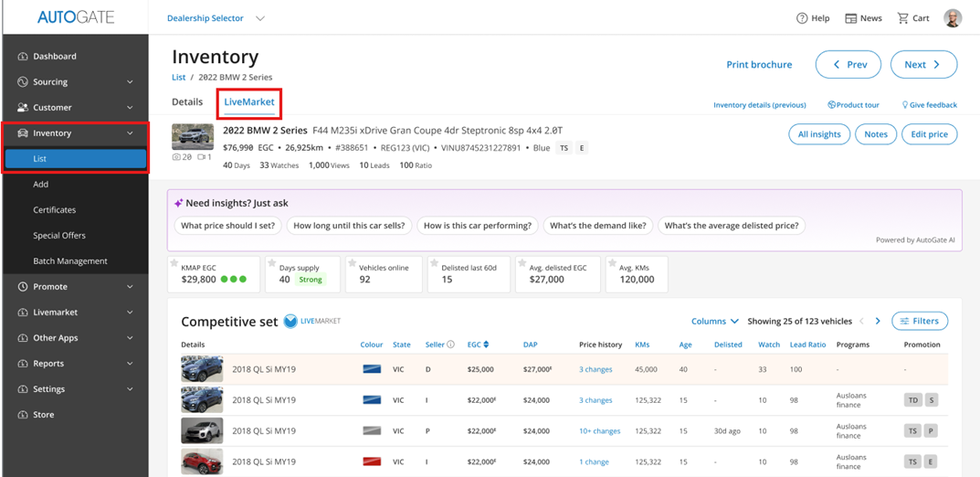
Task: Switch to the Details tab
Action: pyautogui.click(x=187, y=102)
